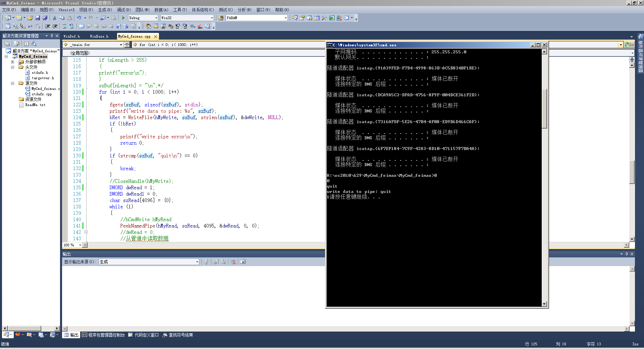Click the Solution Explorer icon in top toolbar

294,18
